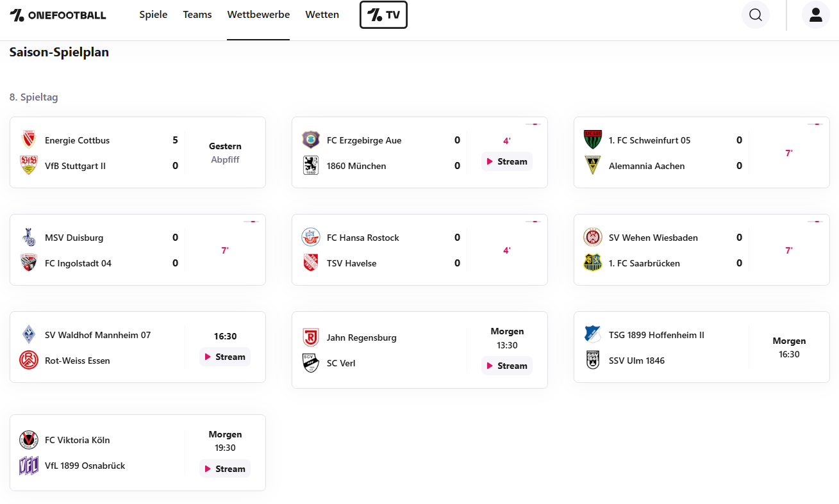Select the Teams navigation item

click(197, 15)
